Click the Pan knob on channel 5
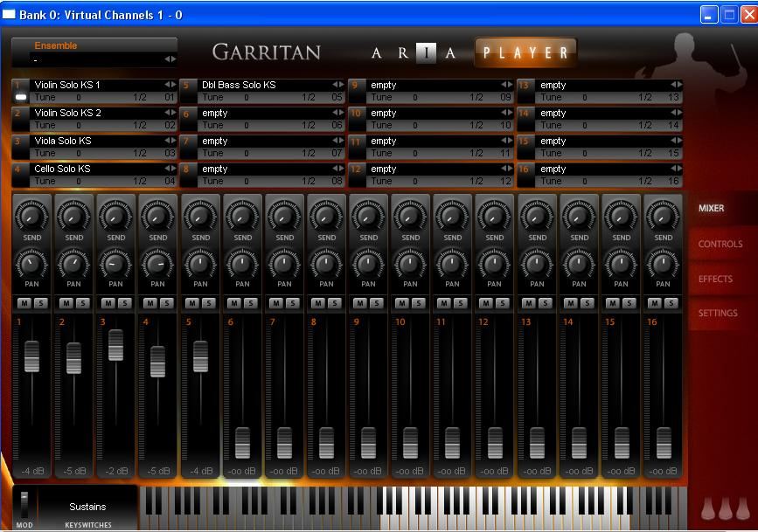This screenshot has height=532, width=758. point(200,263)
